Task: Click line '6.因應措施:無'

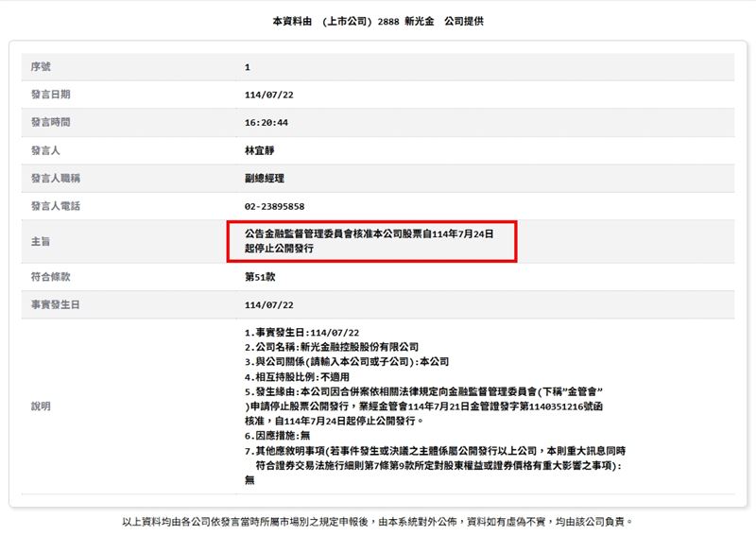Action: 277,436
